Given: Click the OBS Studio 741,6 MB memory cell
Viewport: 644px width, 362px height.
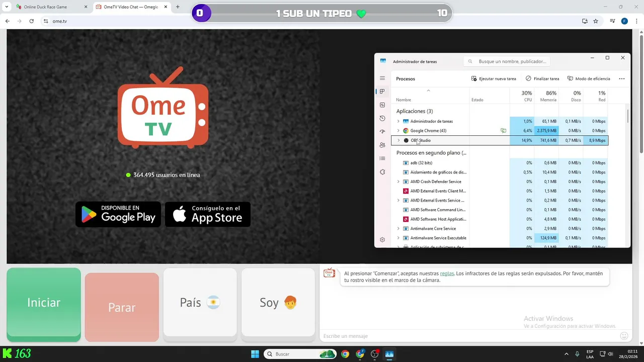Looking at the screenshot, I should point(546,140).
